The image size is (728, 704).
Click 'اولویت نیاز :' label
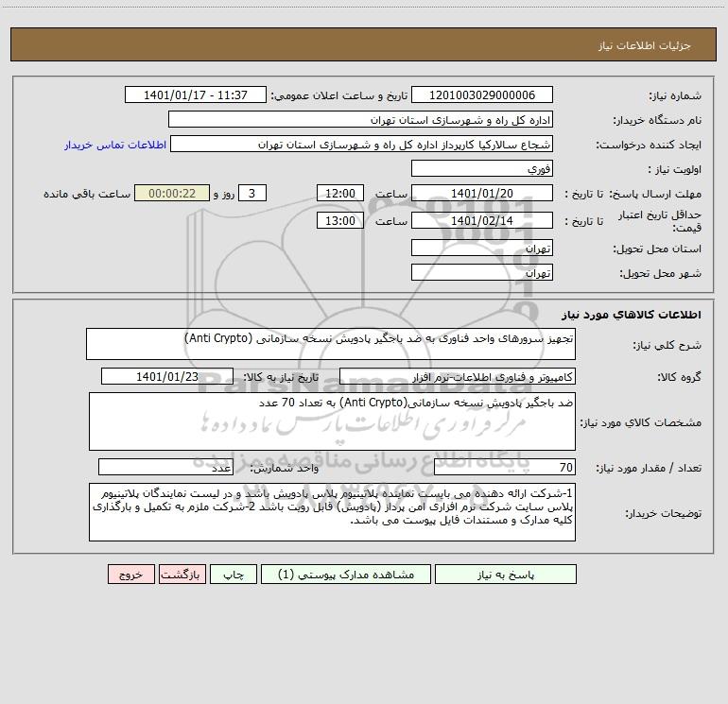point(675,169)
